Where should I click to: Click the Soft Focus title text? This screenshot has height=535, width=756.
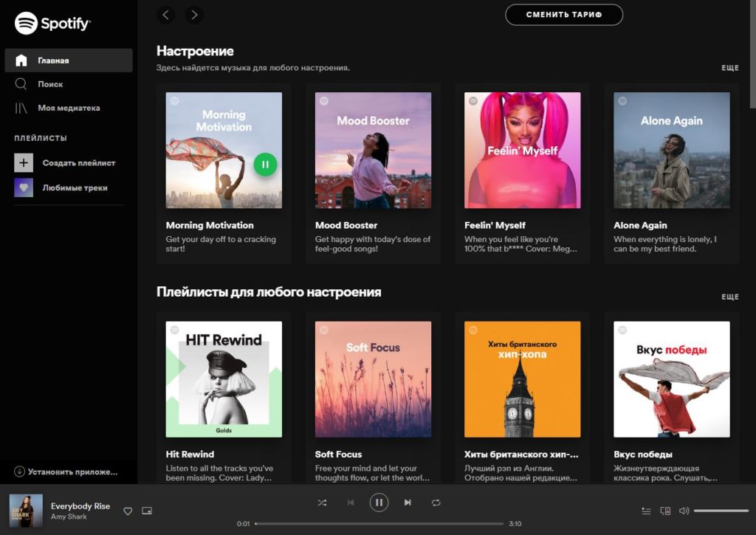338,454
